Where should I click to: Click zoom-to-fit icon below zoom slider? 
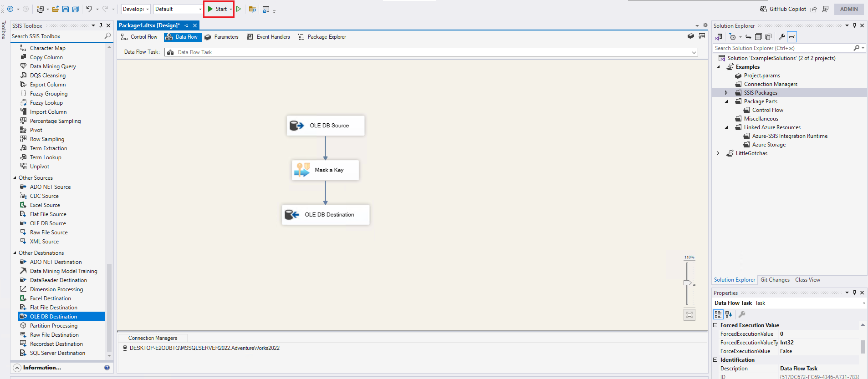[689, 315]
